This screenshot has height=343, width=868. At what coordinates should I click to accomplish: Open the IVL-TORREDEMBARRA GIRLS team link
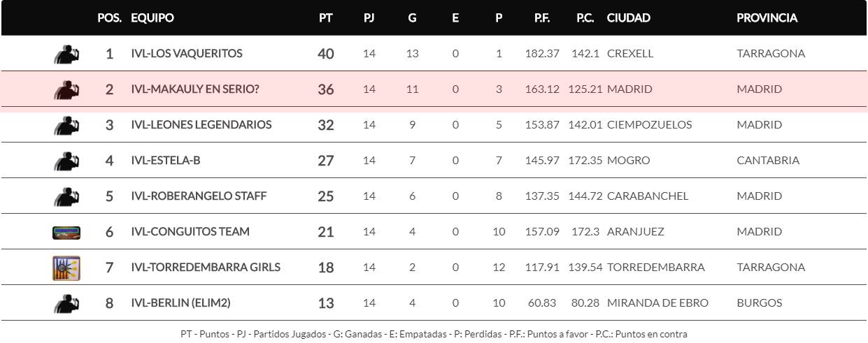point(206,267)
